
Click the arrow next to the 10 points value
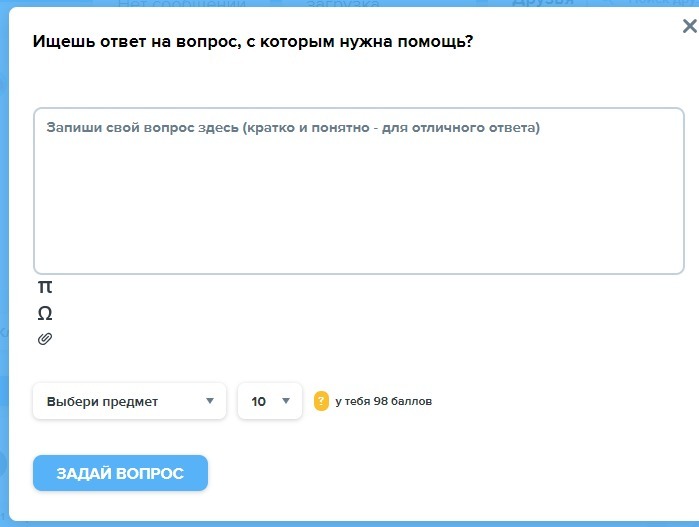(286, 401)
